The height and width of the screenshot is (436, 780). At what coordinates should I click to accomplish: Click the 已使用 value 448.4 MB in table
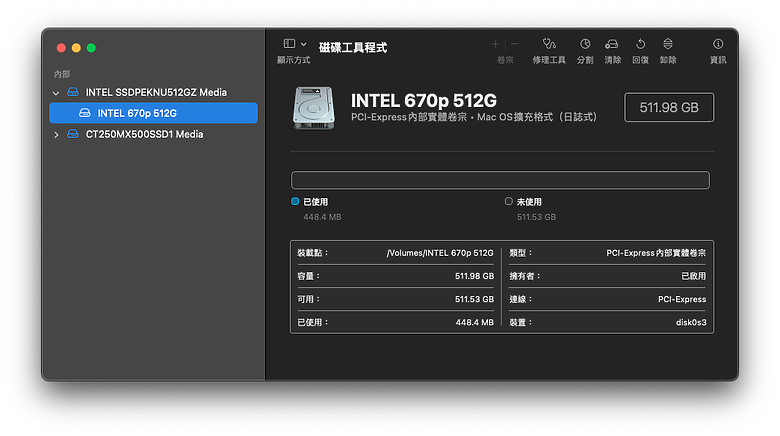coord(475,323)
